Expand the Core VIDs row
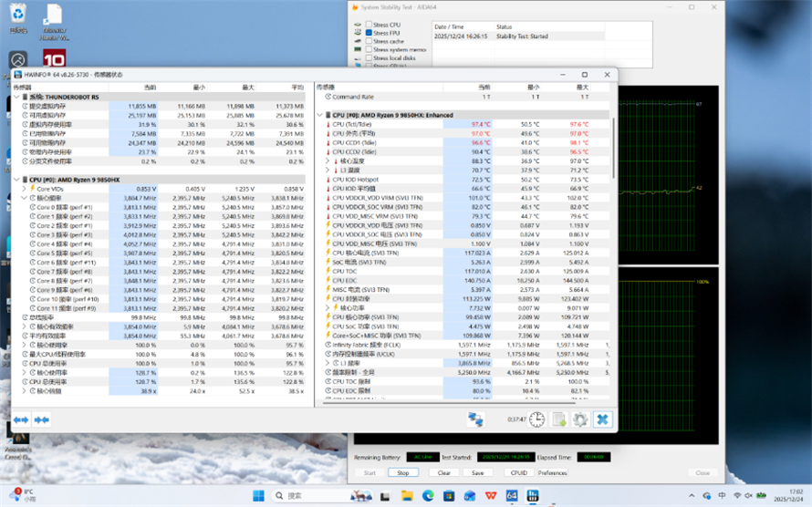 (25, 189)
